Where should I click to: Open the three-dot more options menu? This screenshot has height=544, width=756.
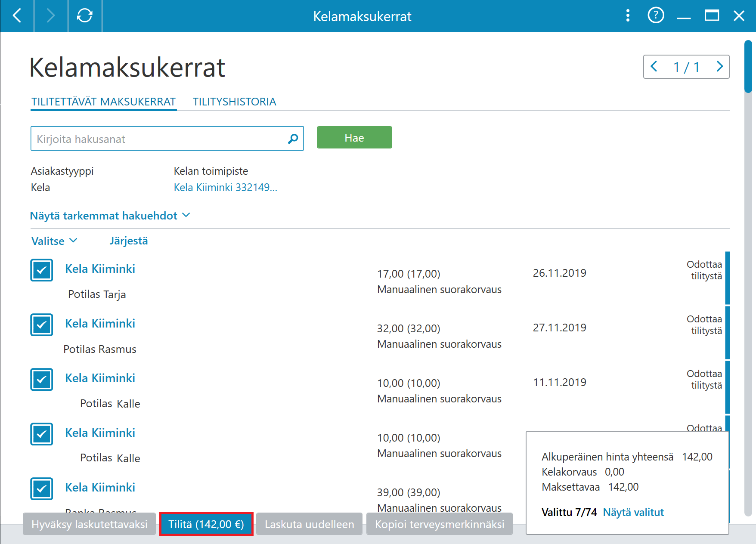[x=628, y=16]
